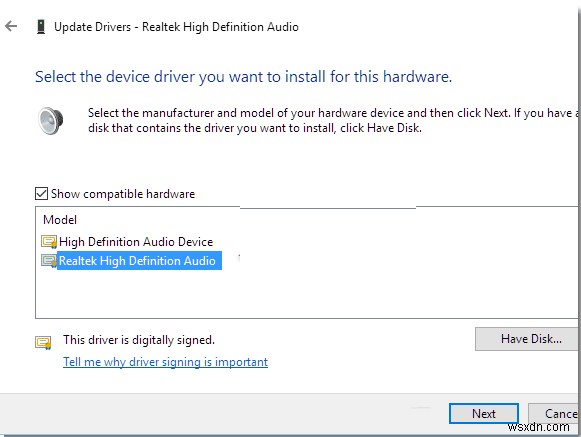Click the This driver is digitally signed text

(x=139, y=340)
